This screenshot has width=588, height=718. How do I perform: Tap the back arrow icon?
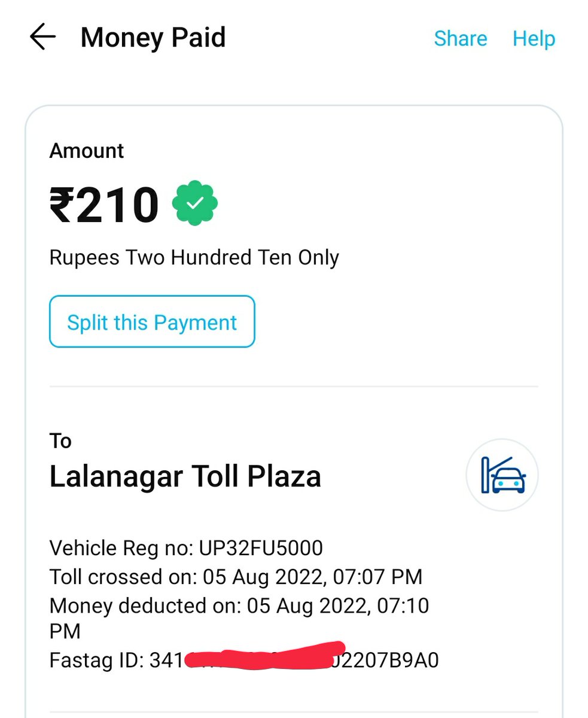(x=42, y=38)
